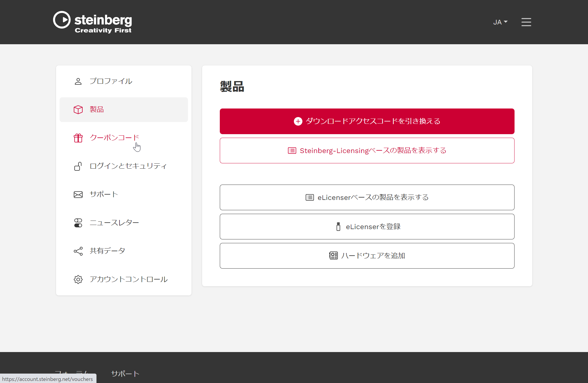This screenshot has width=588, height=383.
Task: Show eLicenser based products
Action: [x=367, y=198]
